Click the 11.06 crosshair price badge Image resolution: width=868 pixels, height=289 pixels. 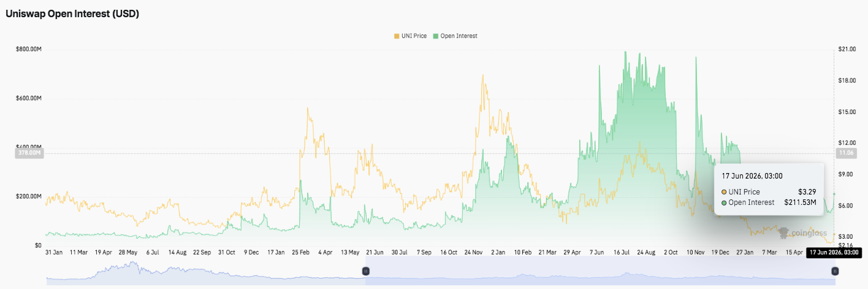coord(846,153)
